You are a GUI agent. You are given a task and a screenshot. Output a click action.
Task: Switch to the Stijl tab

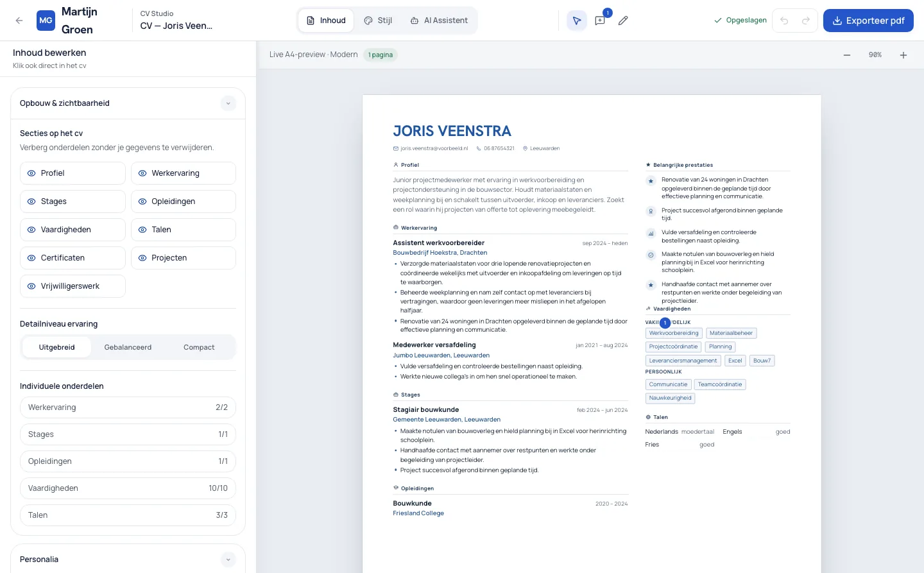pyautogui.click(x=378, y=21)
